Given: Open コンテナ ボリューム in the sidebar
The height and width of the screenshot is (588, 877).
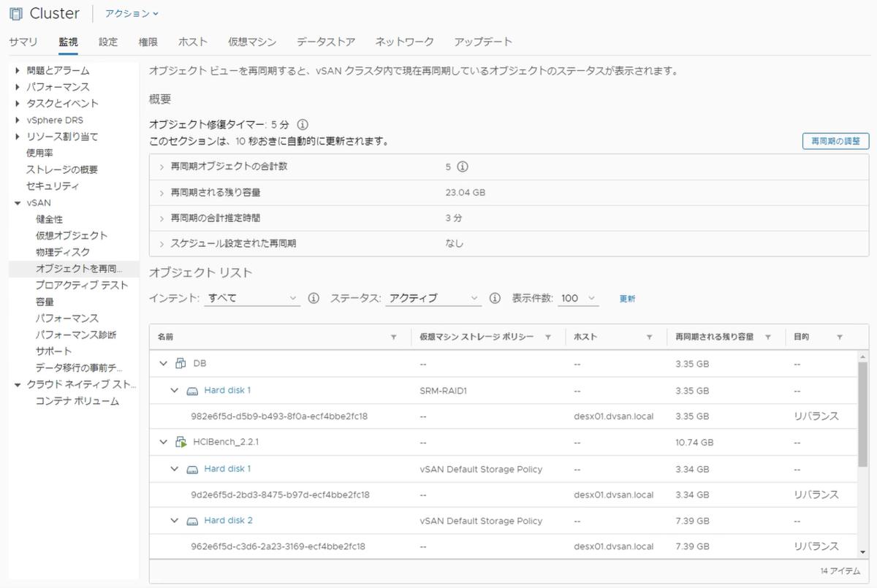Looking at the screenshot, I should [77, 401].
